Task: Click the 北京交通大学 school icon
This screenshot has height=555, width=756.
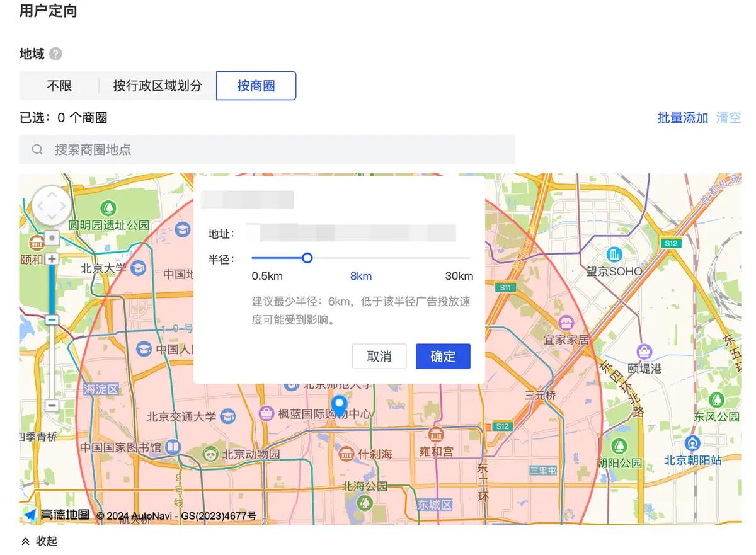Action: click(x=228, y=416)
